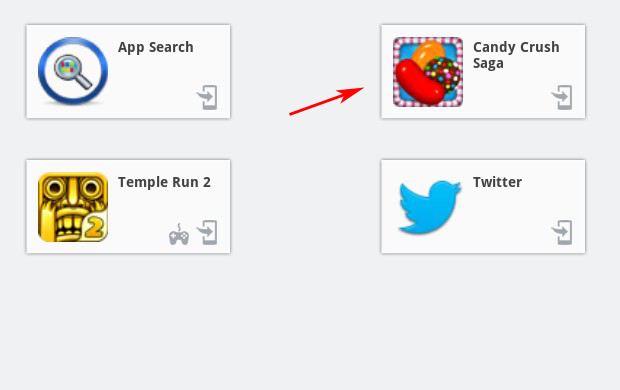Screen dimensions: 620x390
Task: Open the App Search title text
Action: pyautogui.click(x=156, y=47)
